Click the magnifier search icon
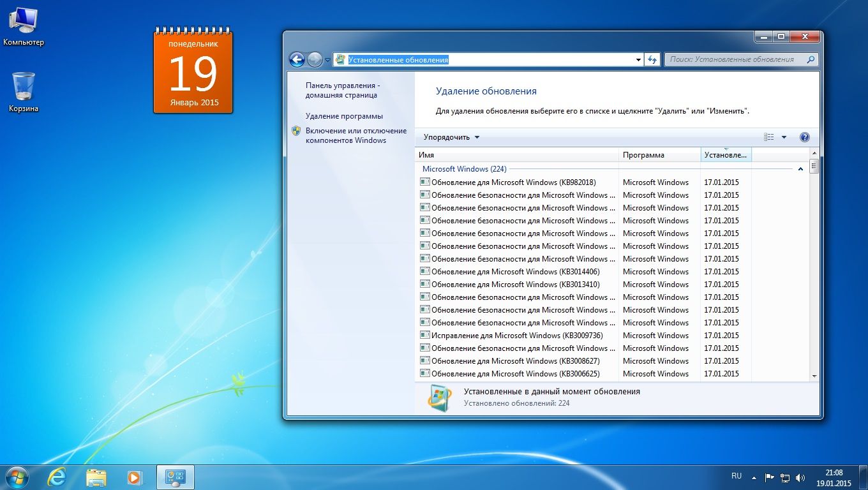The height and width of the screenshot is (490, 868). coord(811,59)
